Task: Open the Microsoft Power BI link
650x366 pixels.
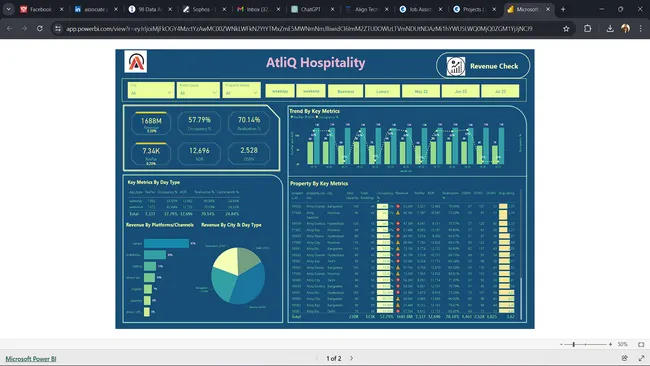Action: (31, 359)
